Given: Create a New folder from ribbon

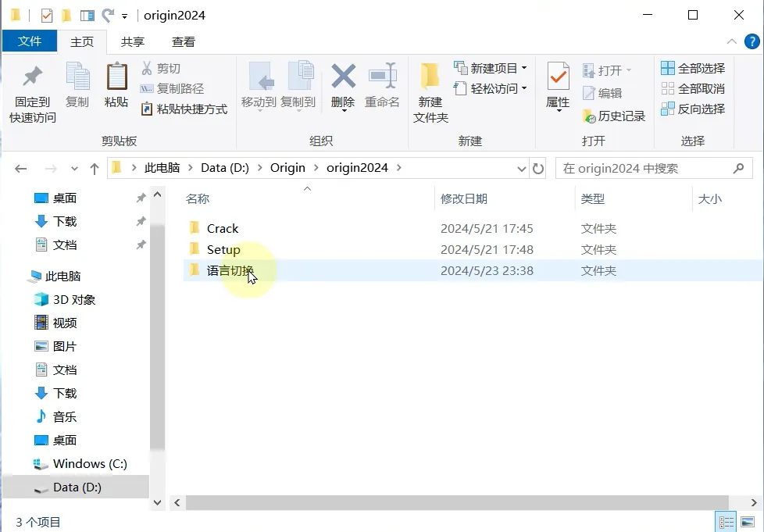Looking at the screenshot, I should tap(430, 92).
